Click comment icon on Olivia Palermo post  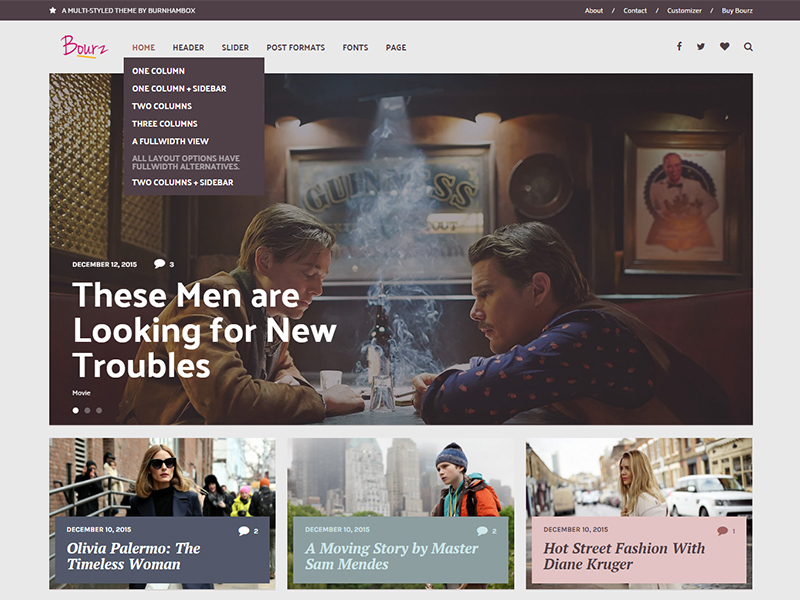tap(243, 531)
